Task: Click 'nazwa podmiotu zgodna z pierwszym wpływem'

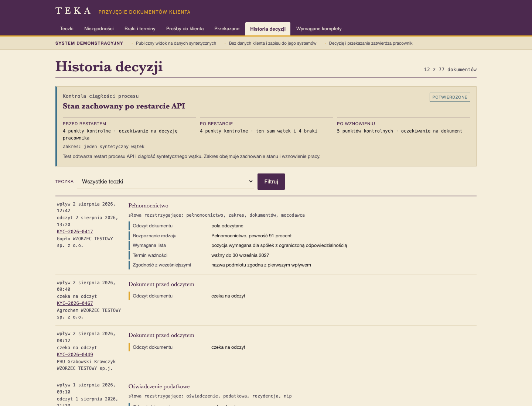Action: click(x=261, y=265)
